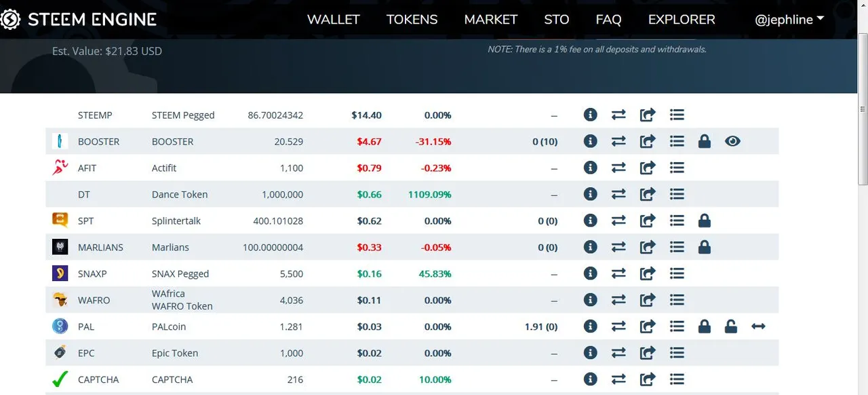
Task: Click the MARLIANS token logo
Action: [60, 247]
